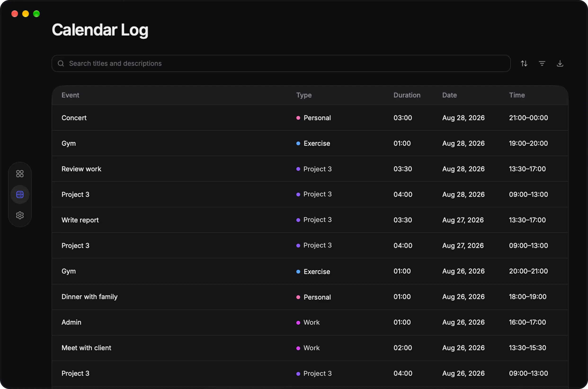
Task: Select the calendar log list icon in the sidebar
Action: pos(20,194)
